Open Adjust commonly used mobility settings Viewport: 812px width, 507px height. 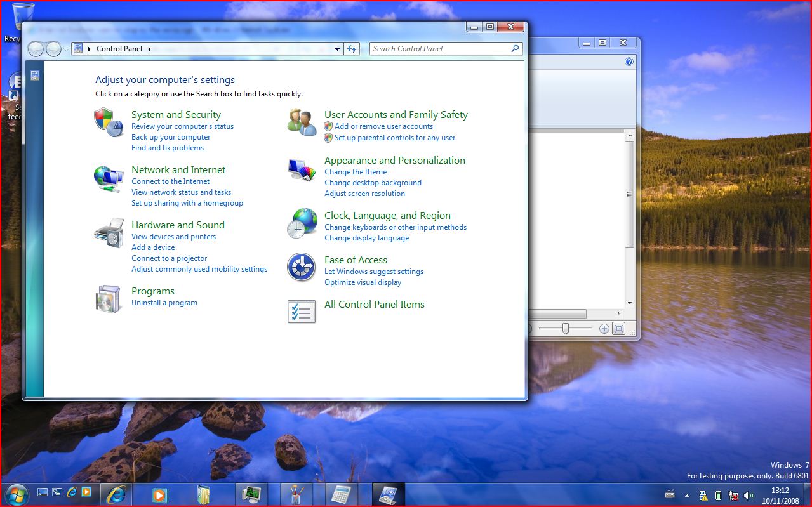(x=199, y=269)
